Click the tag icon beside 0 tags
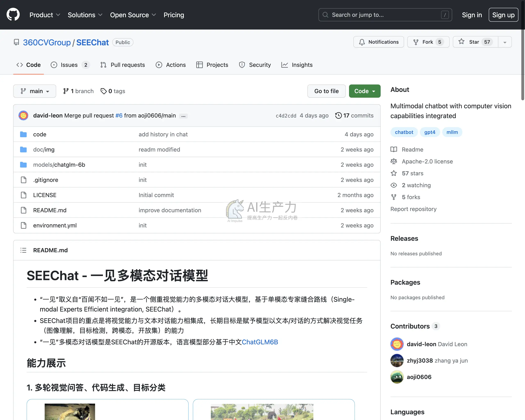Screen dimensions: 525x420 point(104,91)
